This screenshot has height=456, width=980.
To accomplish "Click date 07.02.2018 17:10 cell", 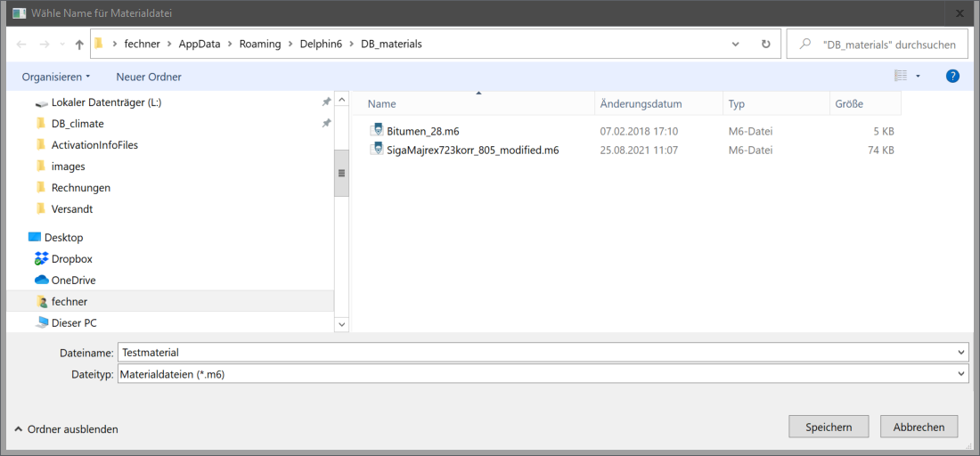I will pyautogui.click(x=639, y=131).
